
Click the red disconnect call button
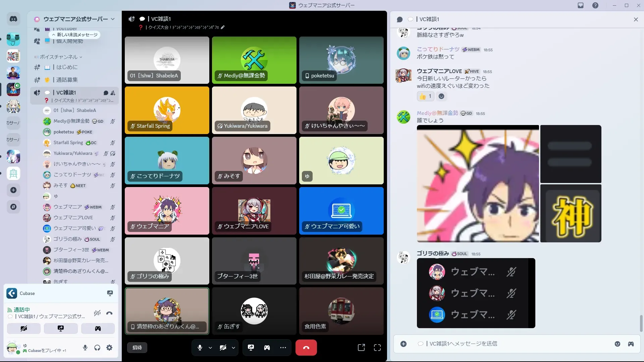click(306, 348)
